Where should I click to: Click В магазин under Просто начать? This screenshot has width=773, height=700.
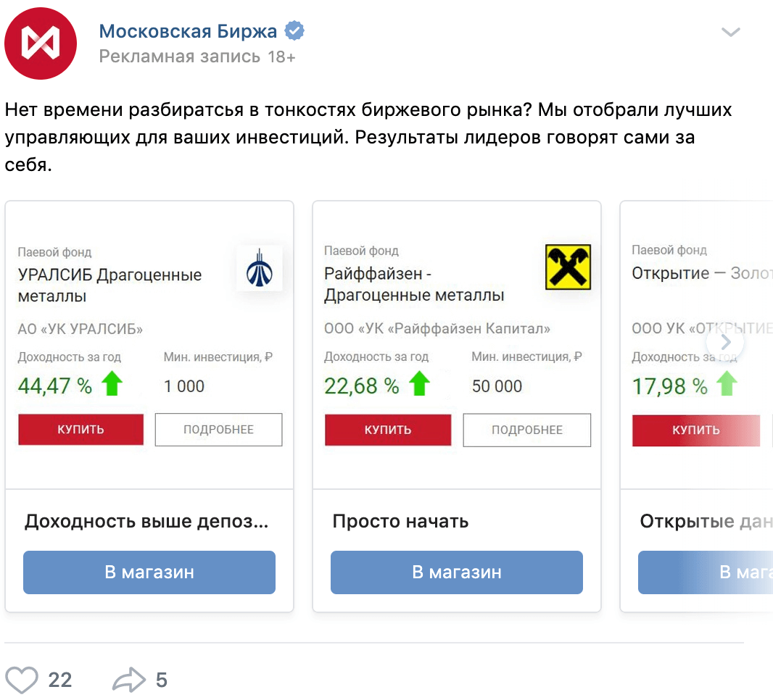point(457,572)
